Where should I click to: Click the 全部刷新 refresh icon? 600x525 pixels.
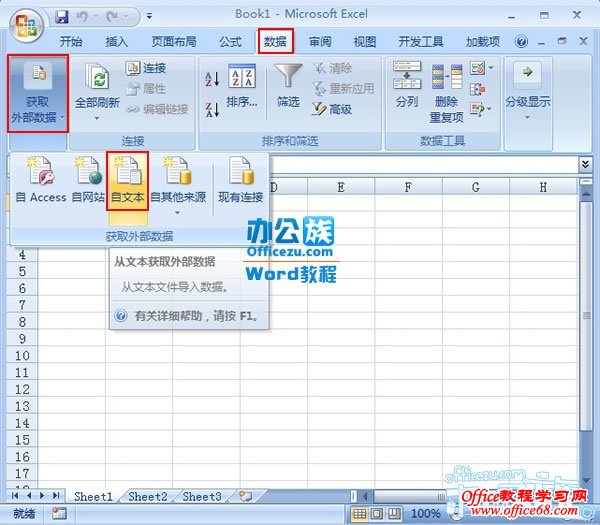click(98, 76)
